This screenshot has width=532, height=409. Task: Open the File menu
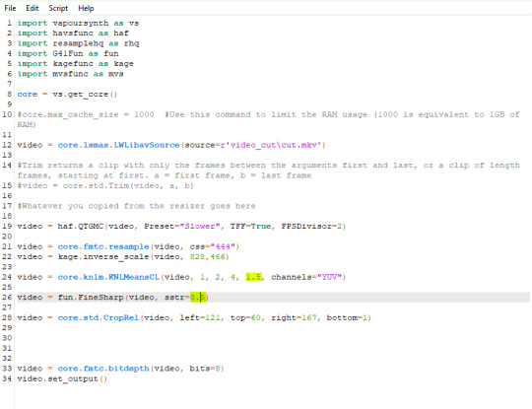point(10,8)
